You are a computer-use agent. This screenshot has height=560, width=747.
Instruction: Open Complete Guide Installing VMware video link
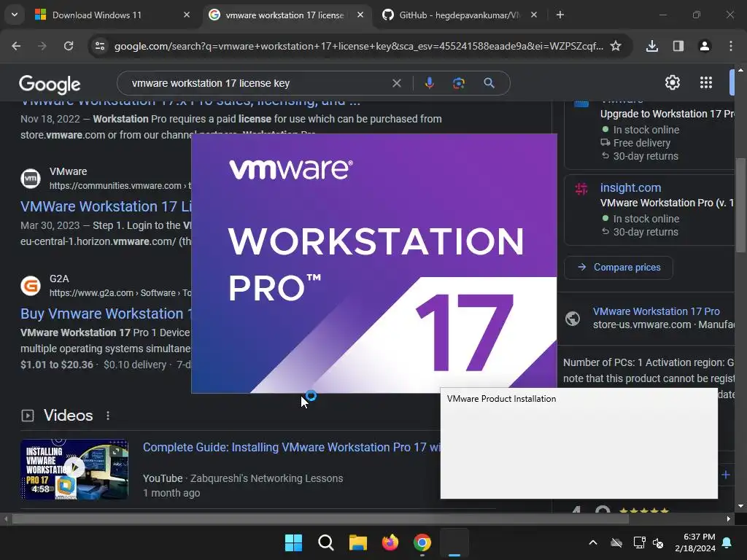click(x=292, y=448)
